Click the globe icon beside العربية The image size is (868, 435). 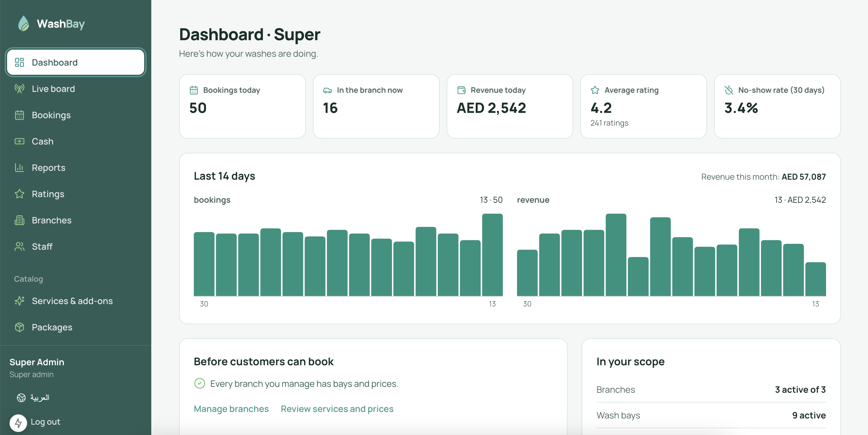point(21,397)
